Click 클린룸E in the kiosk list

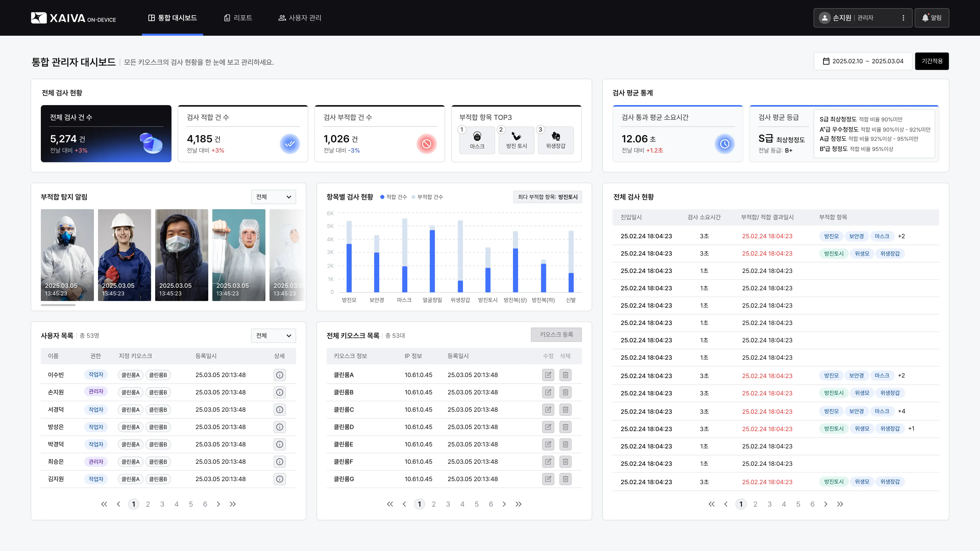pos(343,445)
